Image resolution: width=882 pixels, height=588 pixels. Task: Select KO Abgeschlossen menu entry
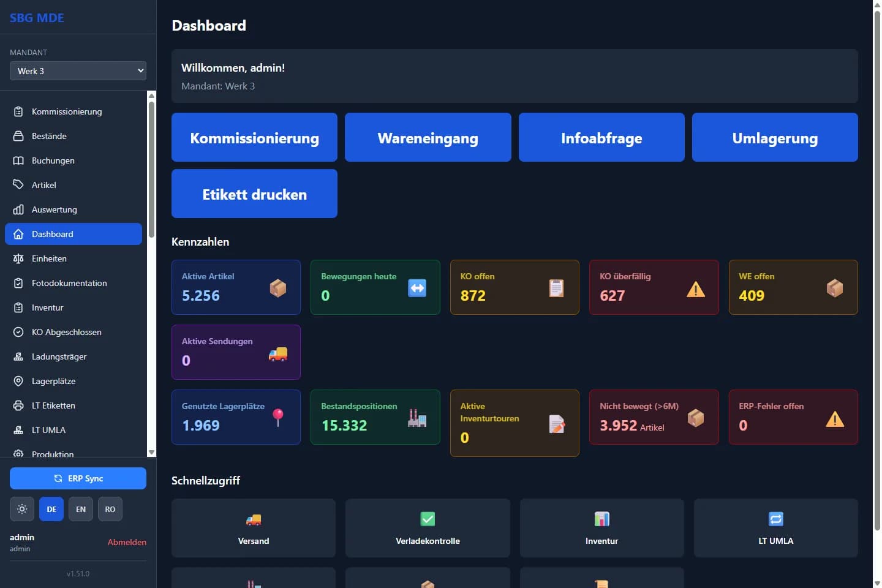tap(73, 332)
